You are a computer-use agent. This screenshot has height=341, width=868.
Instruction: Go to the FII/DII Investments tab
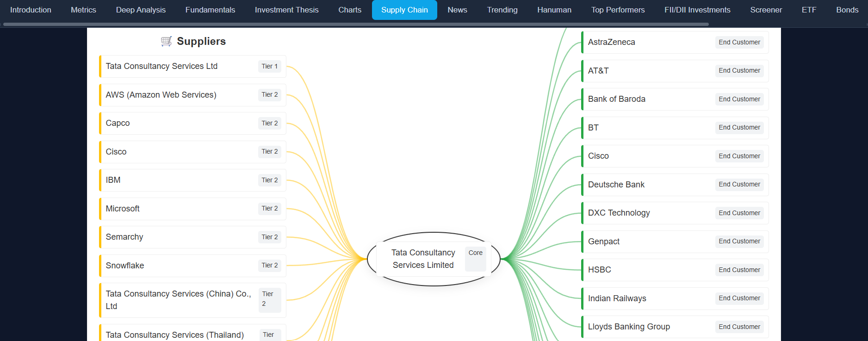pos(697,10)
